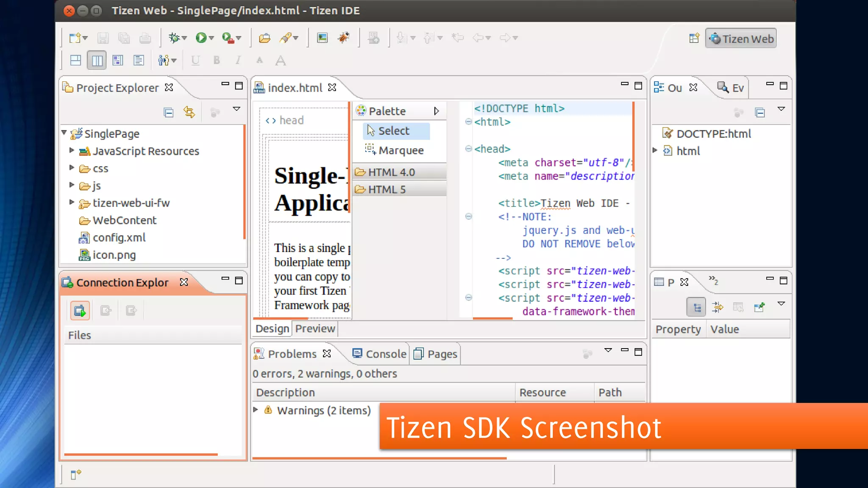Click the Debug bug icon in the toolbar

174,38
